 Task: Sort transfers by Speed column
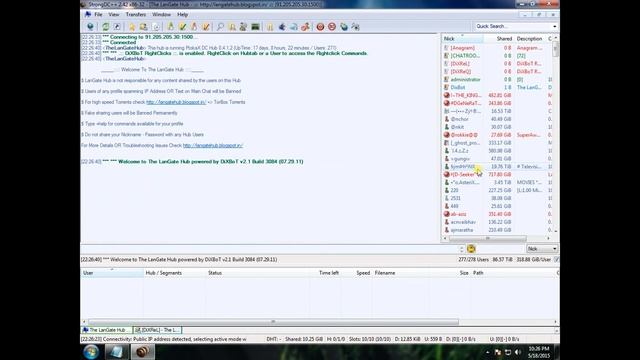click(x=357, y=273)
